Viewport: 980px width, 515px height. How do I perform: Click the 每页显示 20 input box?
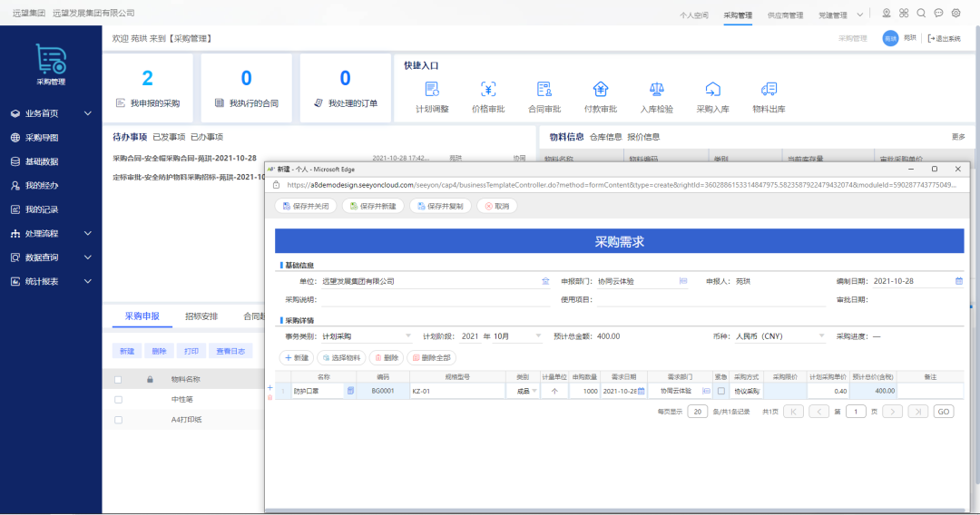pyautogui.click(x=697, y=412)
